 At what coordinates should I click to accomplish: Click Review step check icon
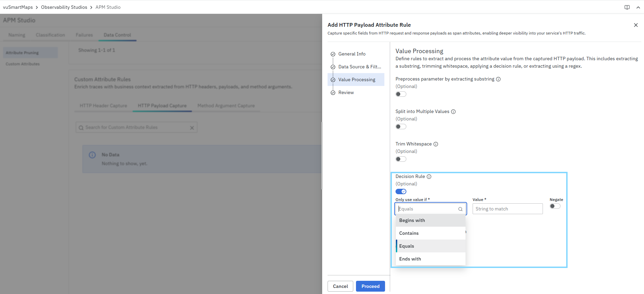pos(333,93)
